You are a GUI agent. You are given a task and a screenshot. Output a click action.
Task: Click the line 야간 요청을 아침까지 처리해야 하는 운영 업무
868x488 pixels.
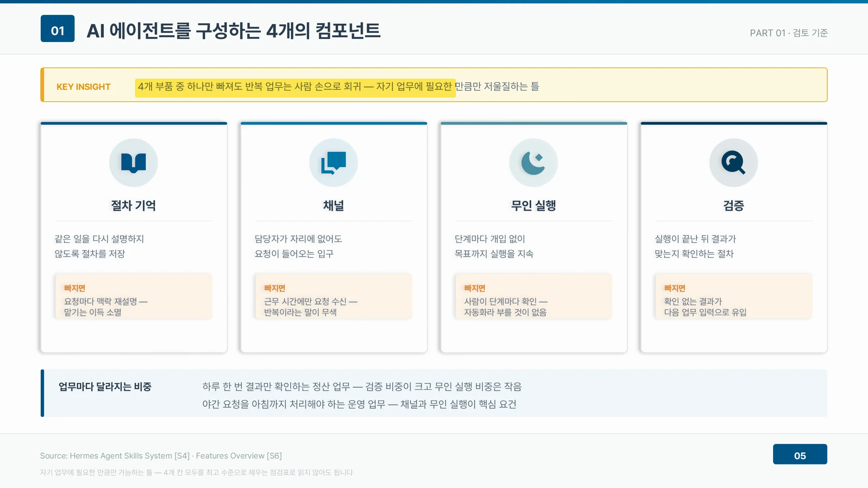(294, 404)
